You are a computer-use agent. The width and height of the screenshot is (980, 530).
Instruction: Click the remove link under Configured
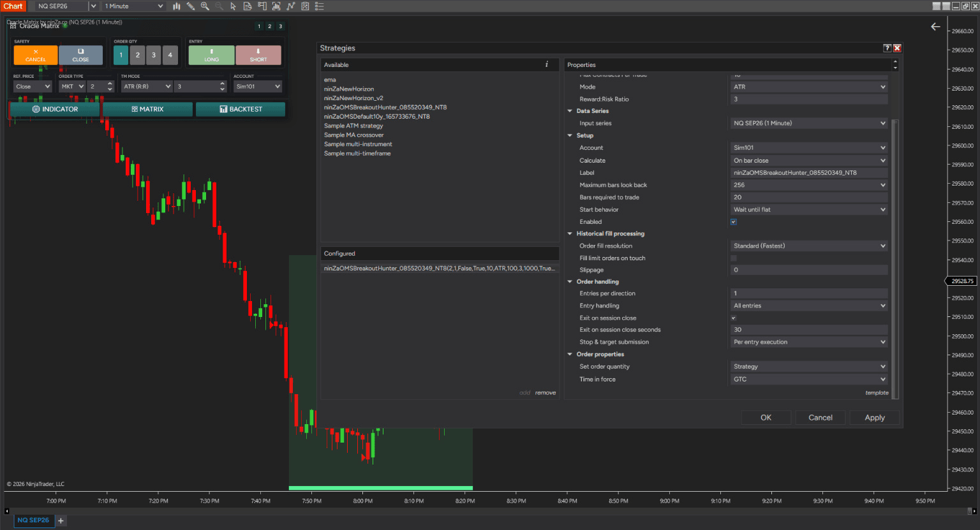tap(546, 393)
